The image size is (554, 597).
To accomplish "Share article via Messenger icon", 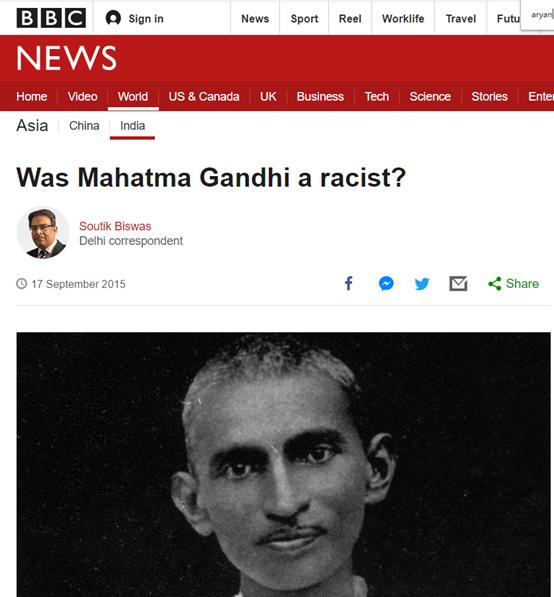I will coord(386,284).
